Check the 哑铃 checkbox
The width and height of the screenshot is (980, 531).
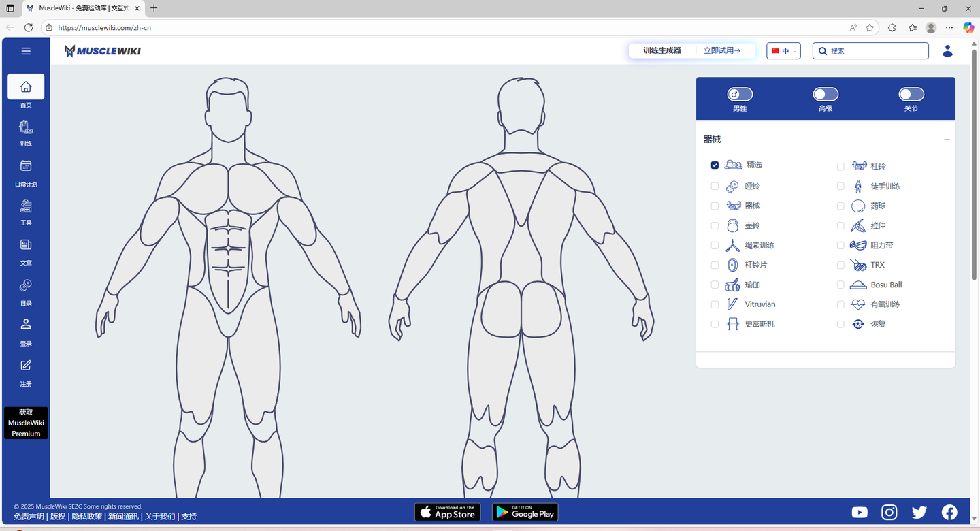tap(715, 186)
